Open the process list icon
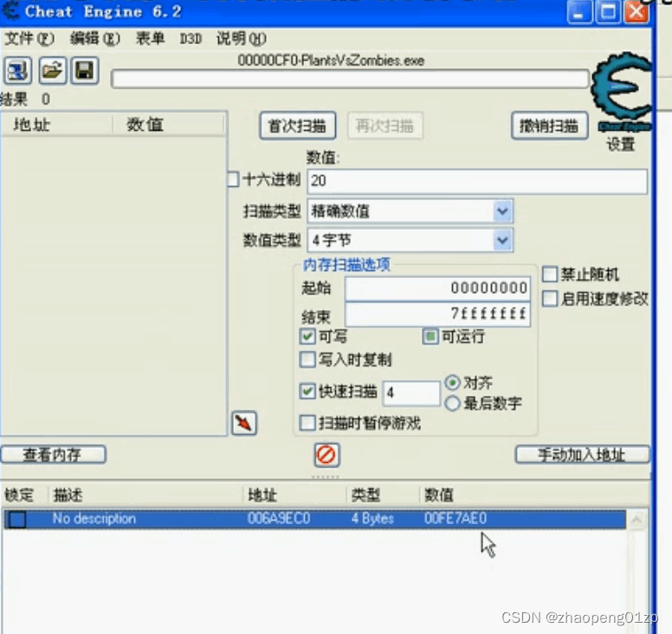 18,71
